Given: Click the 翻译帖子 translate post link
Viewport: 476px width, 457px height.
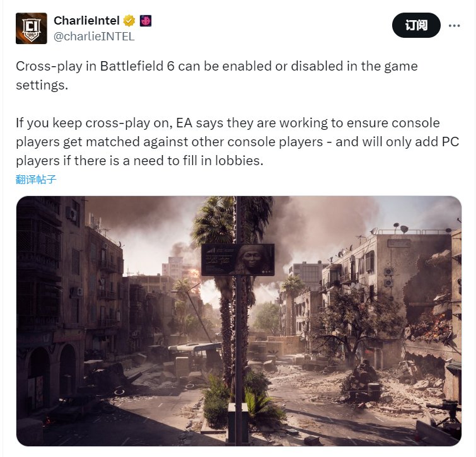Looking at the screenshot, I should point(36,180).
